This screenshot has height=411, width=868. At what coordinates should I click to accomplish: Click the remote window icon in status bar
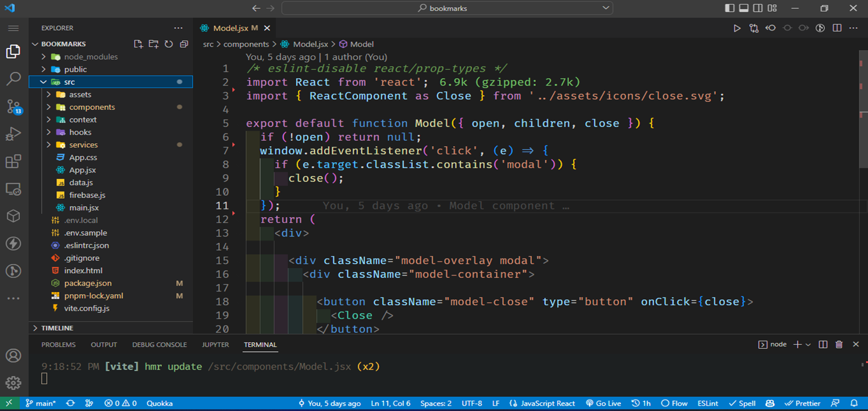pyautogui.click(x=9, y=403)
